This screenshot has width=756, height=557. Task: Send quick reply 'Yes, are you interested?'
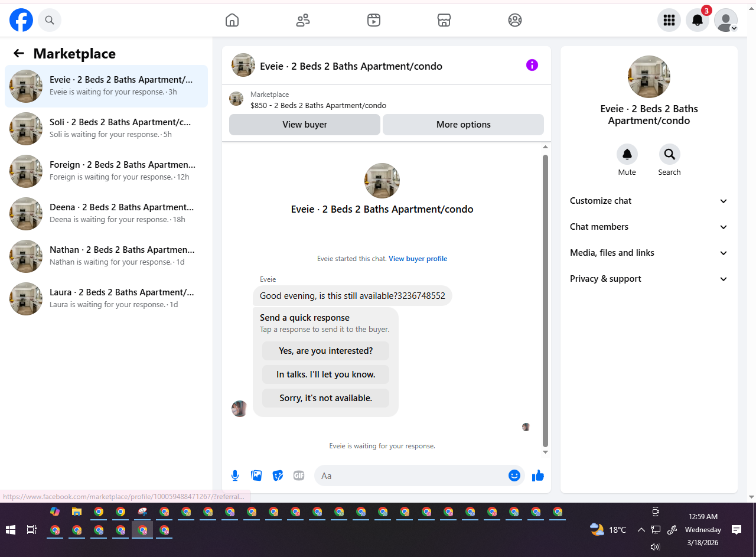pos(326,351)
